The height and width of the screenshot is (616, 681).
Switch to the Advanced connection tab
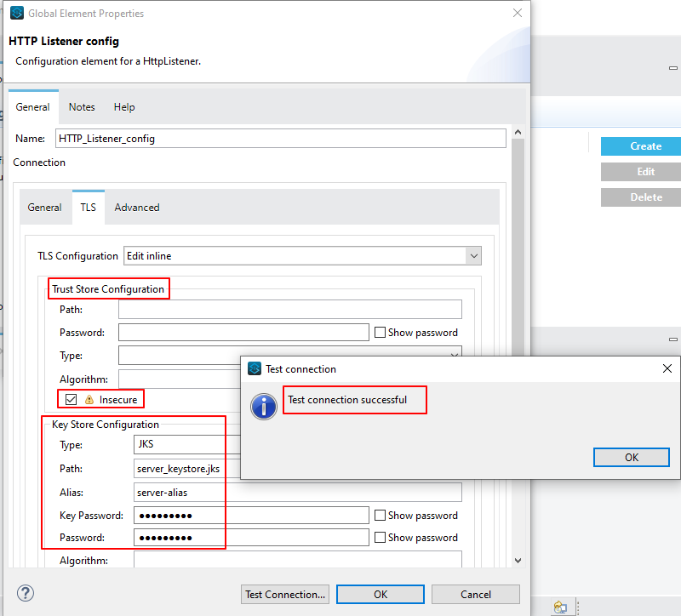(x=137, y=208)
